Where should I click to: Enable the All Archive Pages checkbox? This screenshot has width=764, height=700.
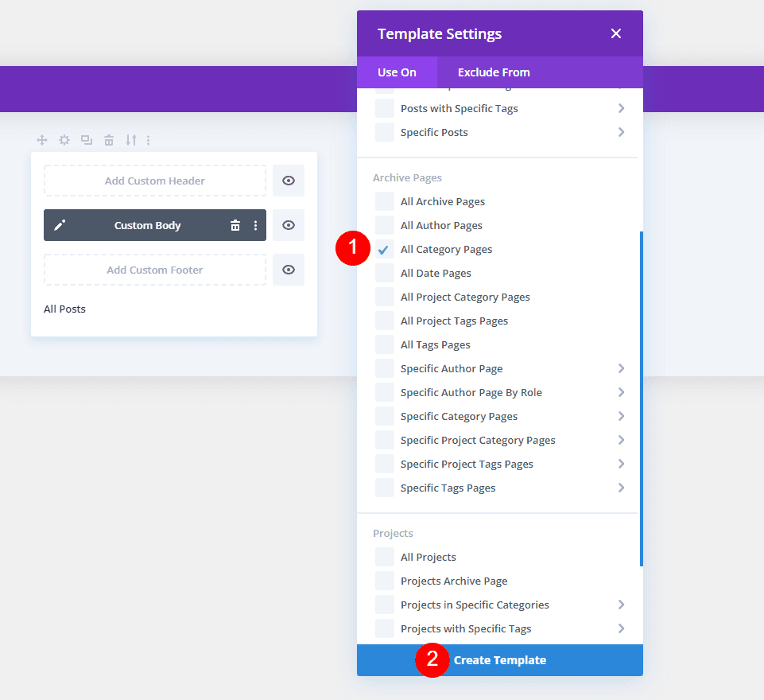pos(382,201)
